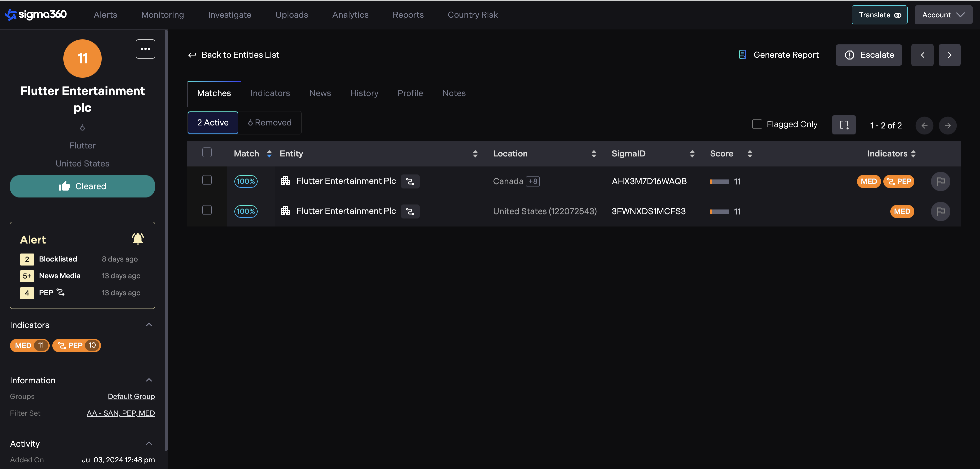Open the Default Group link
Screen dimensions: 980x469
pos(131,396)
